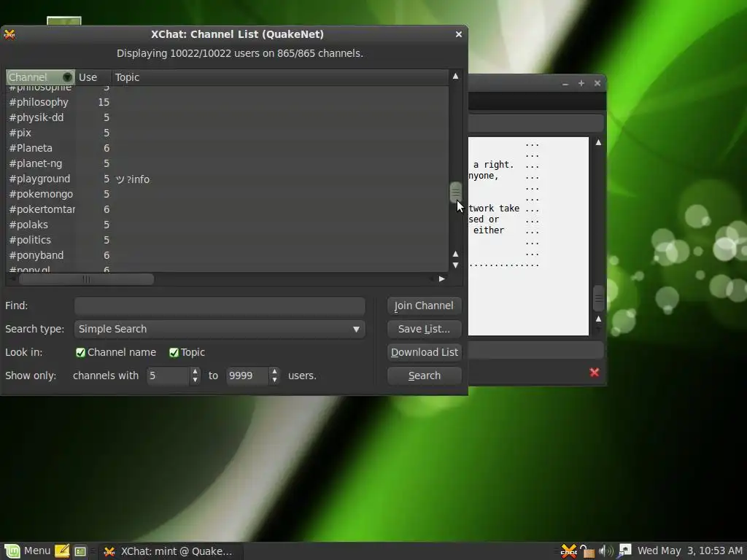Open the note editor taskbar launcher
Screen dimensions: 747x560
point(62,551)
